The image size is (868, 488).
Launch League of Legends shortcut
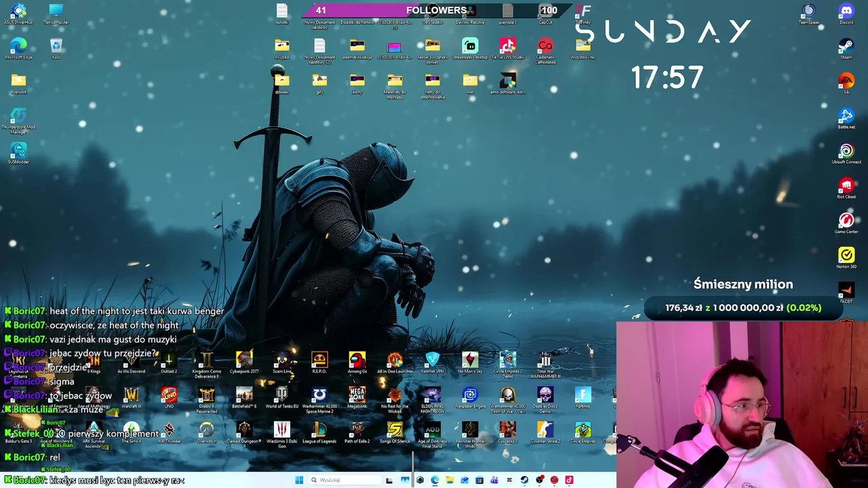(319, 432)
